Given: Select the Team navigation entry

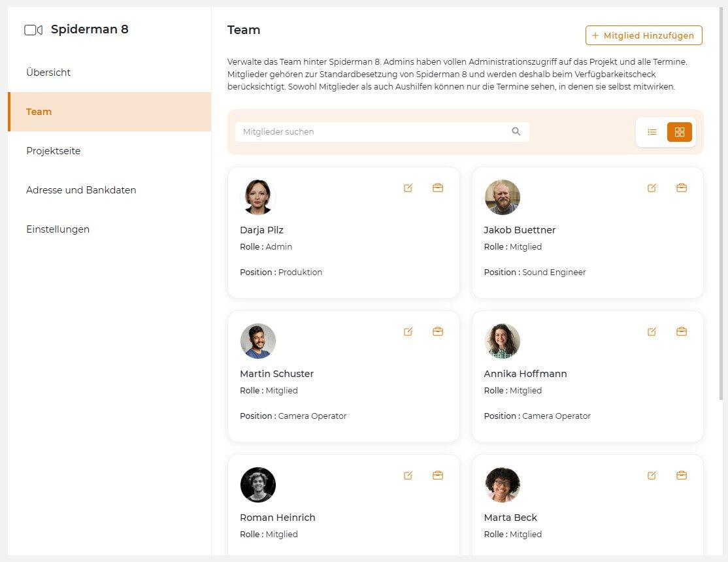Looking at the screenshot, I should point(39,111).
